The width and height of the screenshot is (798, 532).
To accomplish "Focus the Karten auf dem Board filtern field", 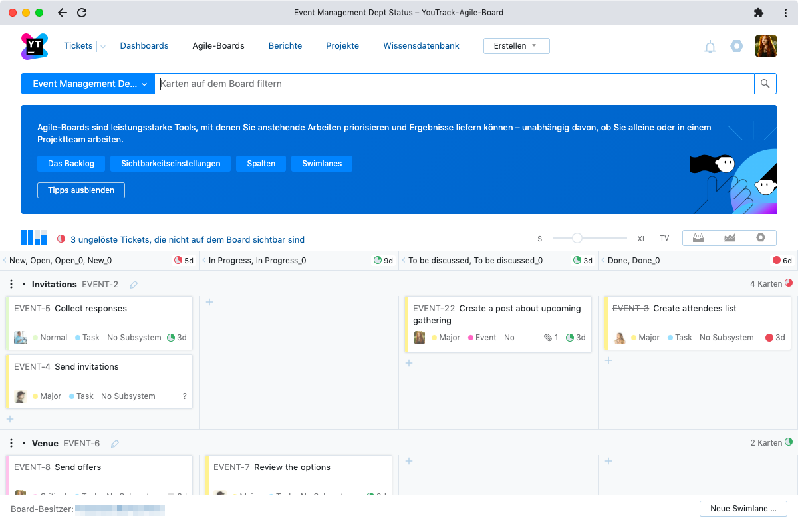I will click(454, 84).
